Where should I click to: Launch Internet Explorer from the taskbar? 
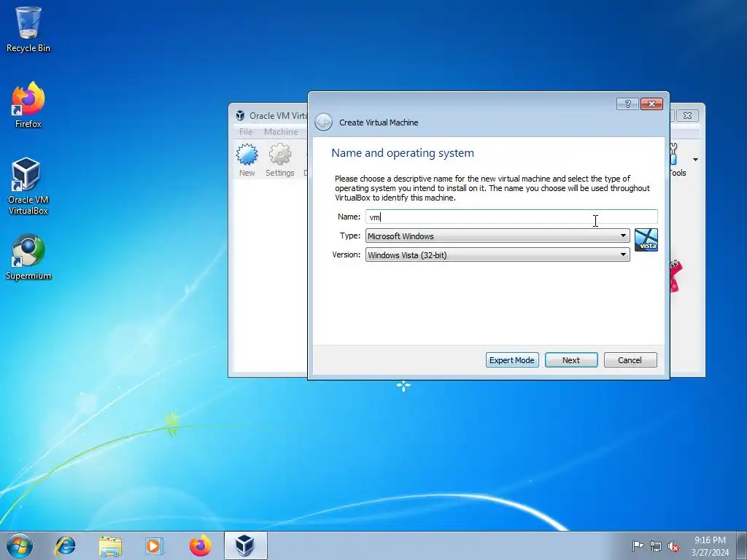click(x=65, y=545)
